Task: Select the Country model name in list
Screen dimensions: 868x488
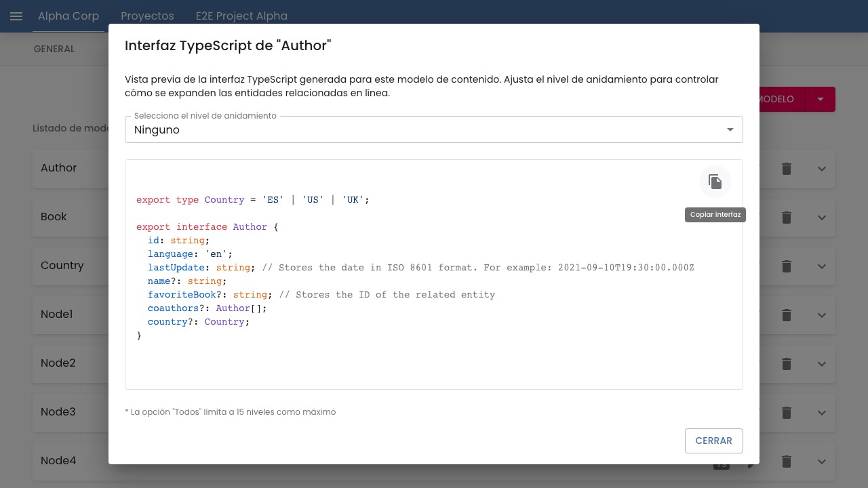Action: tap(62, 266)
